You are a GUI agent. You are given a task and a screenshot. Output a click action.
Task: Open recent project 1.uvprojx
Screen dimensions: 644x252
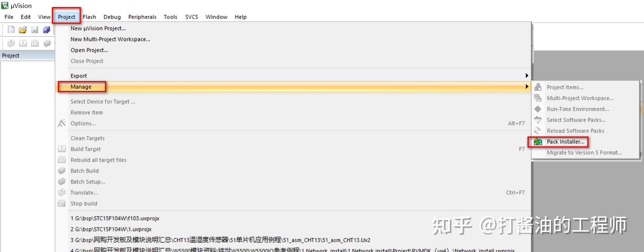tap(293, 229)
